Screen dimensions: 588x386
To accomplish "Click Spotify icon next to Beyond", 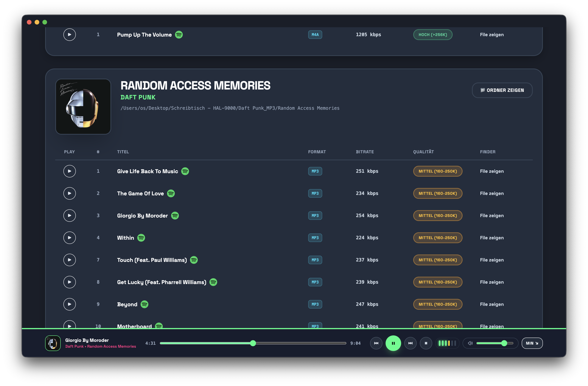I will [x=144, y=304].
